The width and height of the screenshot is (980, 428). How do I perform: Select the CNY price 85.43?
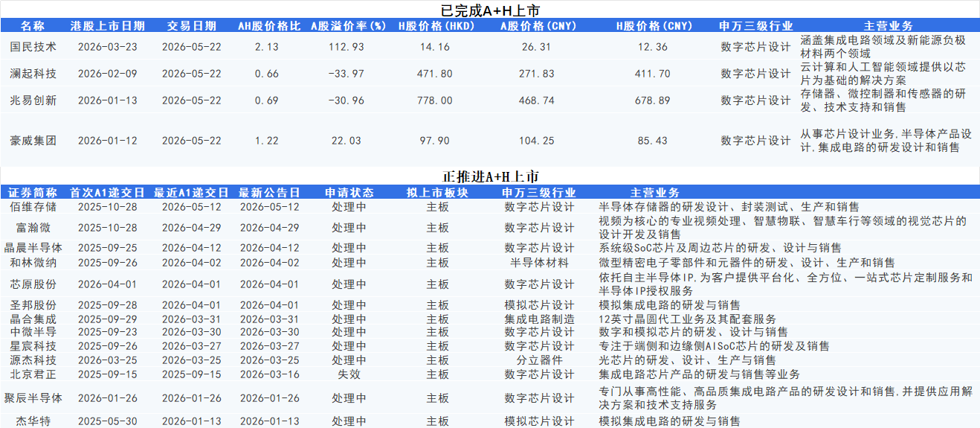[x=653, y=141]
